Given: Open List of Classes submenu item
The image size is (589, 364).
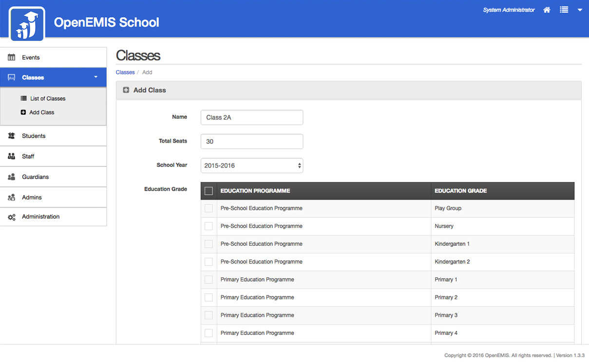Looking at the screenshot, I should (x=47, y=98).
